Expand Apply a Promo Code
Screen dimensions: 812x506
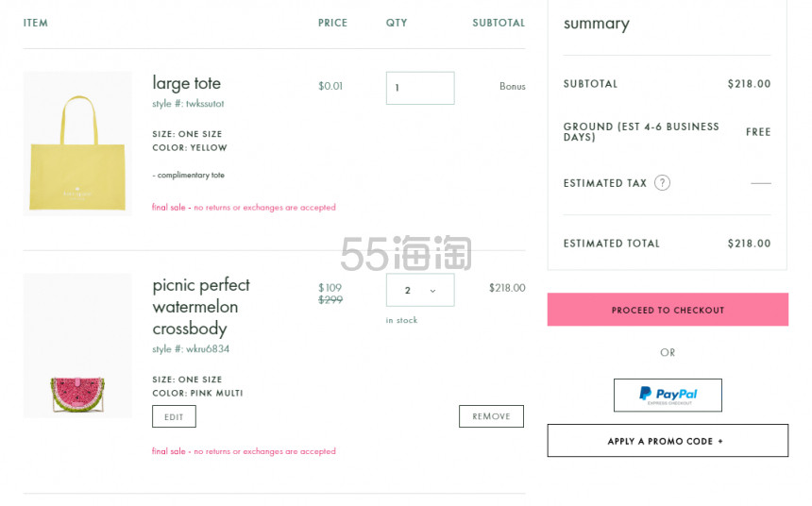(668, 441)
